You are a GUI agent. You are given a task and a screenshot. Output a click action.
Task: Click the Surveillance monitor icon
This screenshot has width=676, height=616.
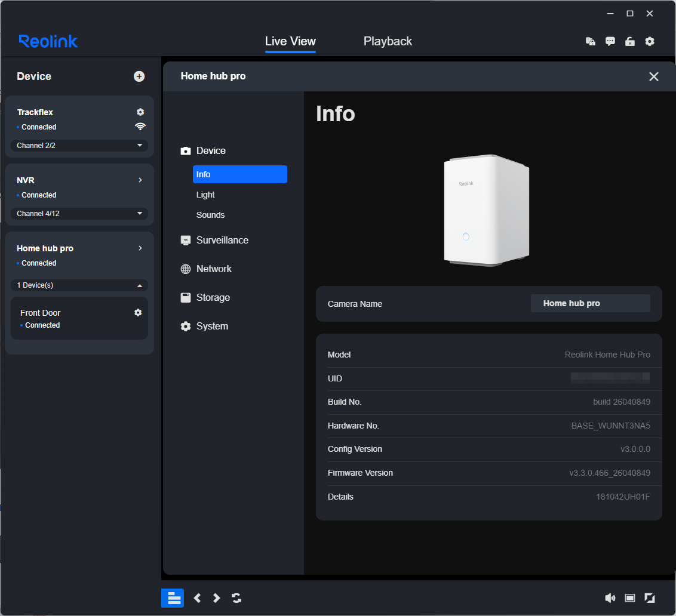(x=185, y=241)
